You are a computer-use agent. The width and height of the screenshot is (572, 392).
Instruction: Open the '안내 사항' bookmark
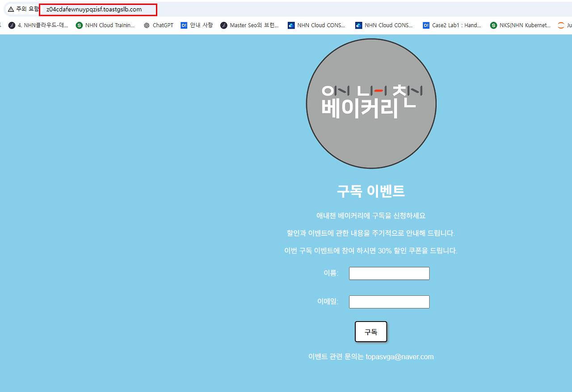[197, 25]
